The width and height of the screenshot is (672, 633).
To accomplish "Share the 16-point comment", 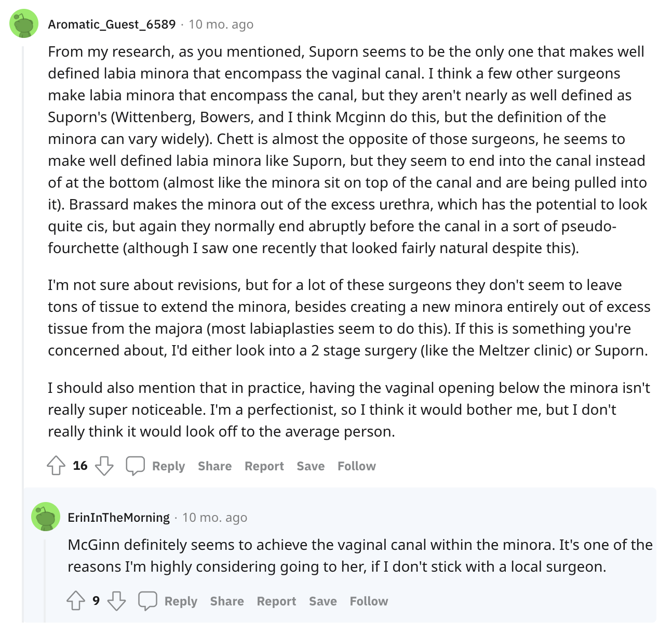I will click(x=214, y=466).
